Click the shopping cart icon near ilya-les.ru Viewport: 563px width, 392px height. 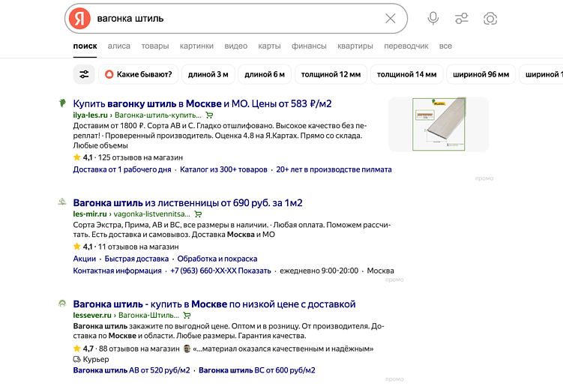point(209,115)
